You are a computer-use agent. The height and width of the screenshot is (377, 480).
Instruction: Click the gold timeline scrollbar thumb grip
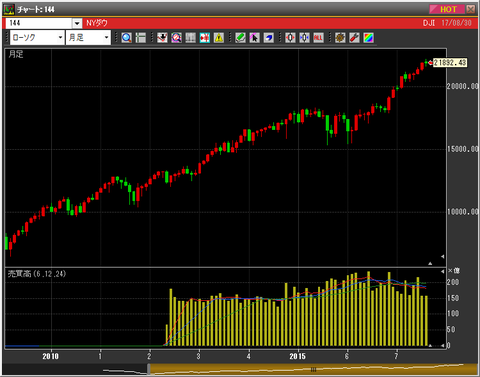[x=313, y=369]
